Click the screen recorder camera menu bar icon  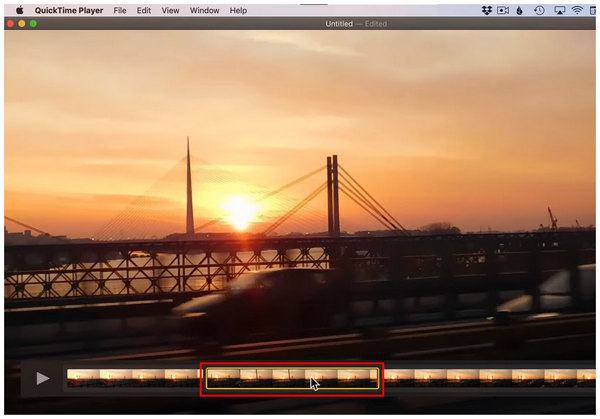(503, 10)
